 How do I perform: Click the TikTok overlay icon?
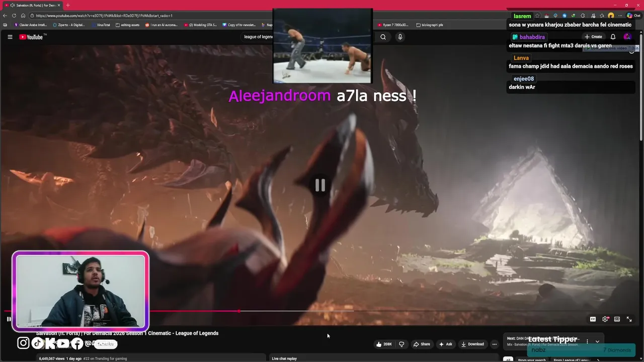37,343
